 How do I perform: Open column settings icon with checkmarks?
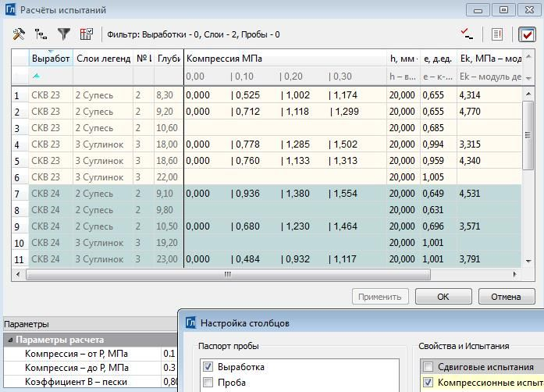(x=87, y=34)
